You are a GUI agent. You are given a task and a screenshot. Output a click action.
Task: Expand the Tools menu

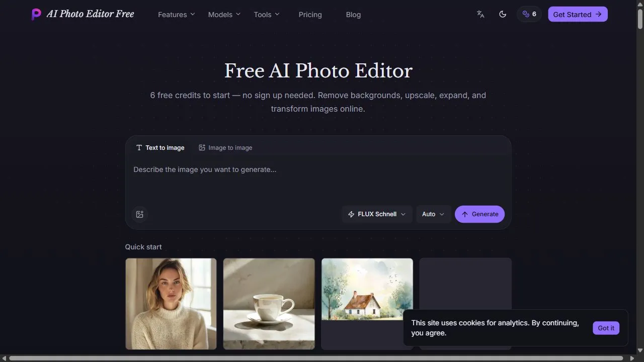pos(267,15)
